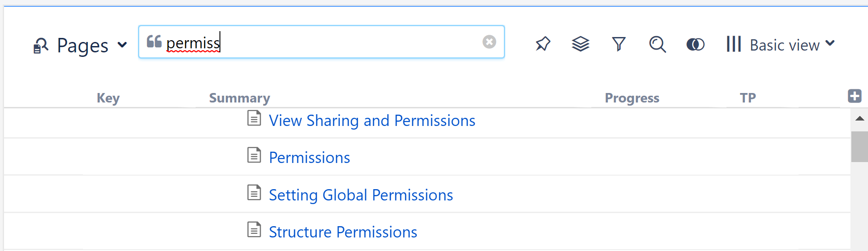Image resolution: width=868 pixels, height=251 pixels.
Task: Open the layers stack icon
Action: 580,44
